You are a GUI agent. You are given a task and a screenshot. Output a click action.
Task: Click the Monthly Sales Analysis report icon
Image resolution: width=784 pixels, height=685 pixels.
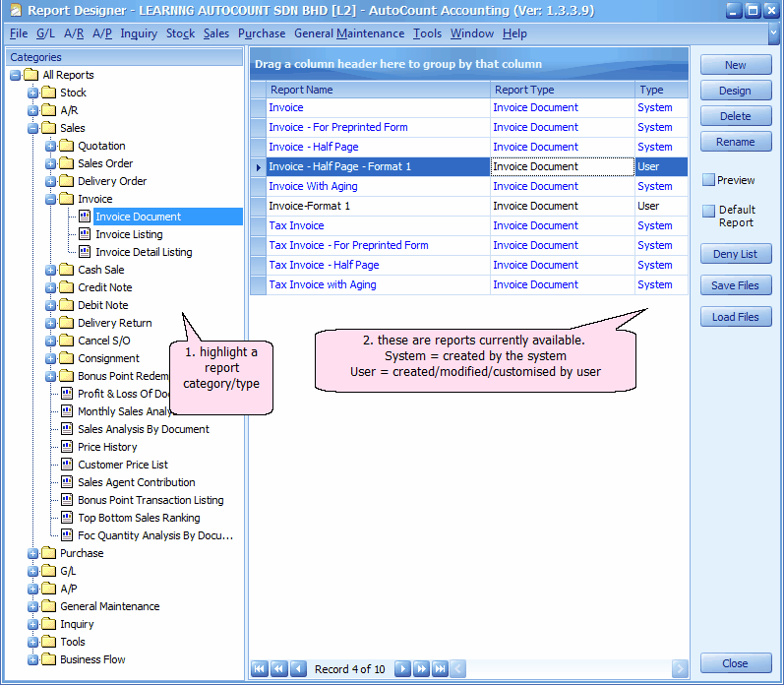(x=67, y=411)
